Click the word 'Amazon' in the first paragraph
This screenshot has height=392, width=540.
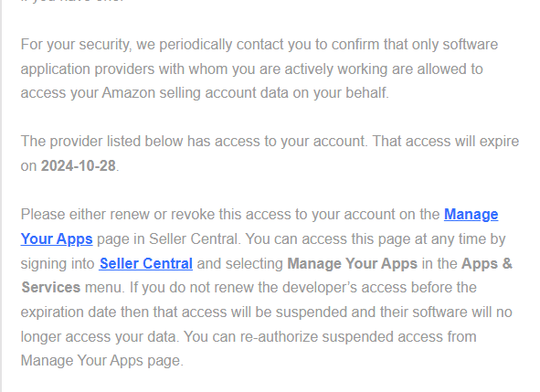point(129,93)
